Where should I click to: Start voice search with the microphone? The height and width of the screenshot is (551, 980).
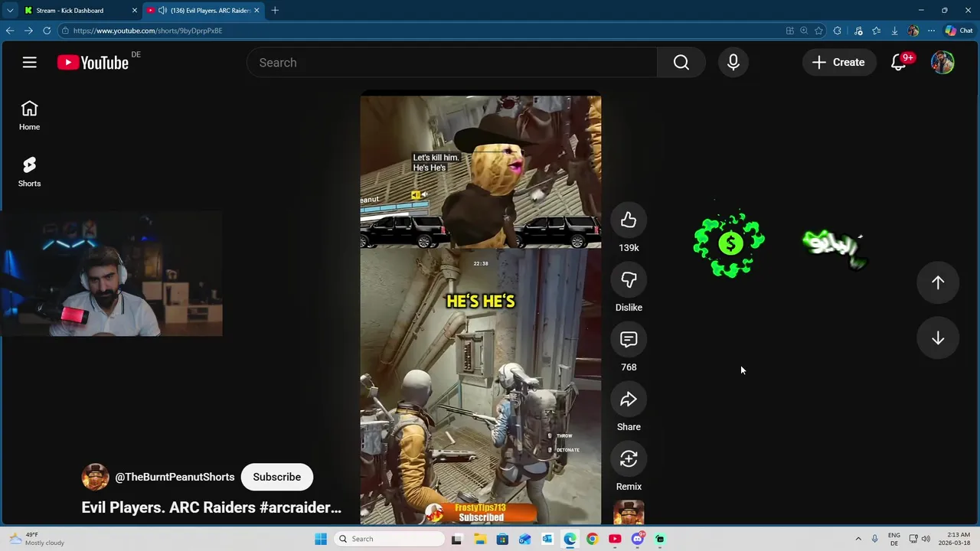pyautogui.click(x=733, y=63)
